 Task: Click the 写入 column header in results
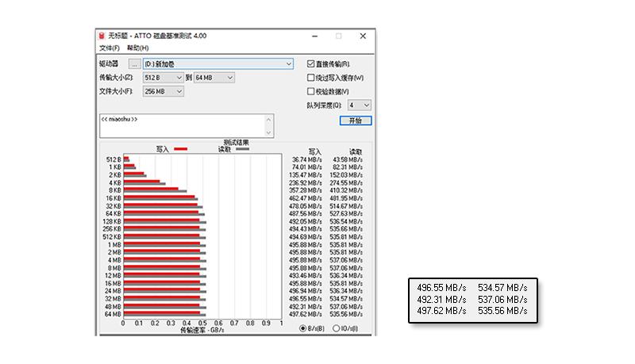click(314, 152)
